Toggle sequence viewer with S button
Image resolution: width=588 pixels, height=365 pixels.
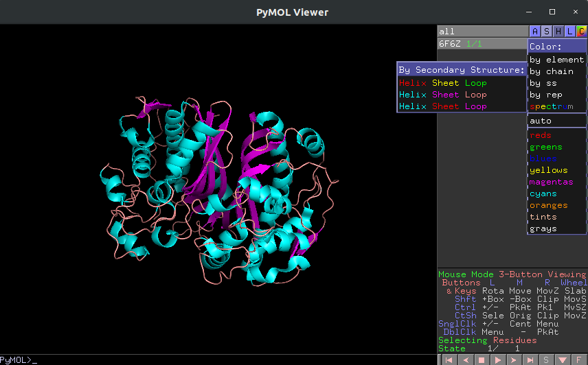pyautogui.click(x=545, y=360)
